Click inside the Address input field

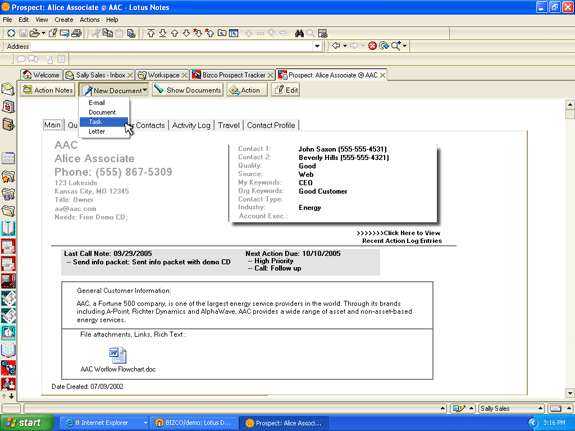172,46
